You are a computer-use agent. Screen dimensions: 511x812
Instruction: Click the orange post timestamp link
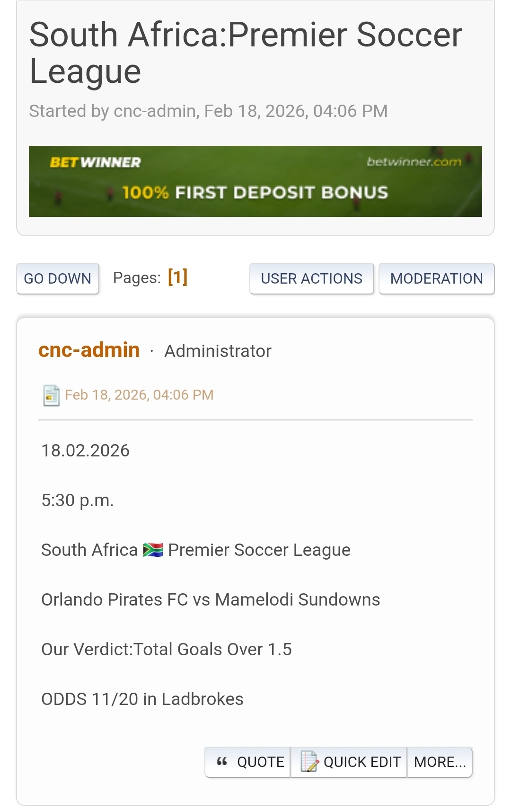coord(139,395)
